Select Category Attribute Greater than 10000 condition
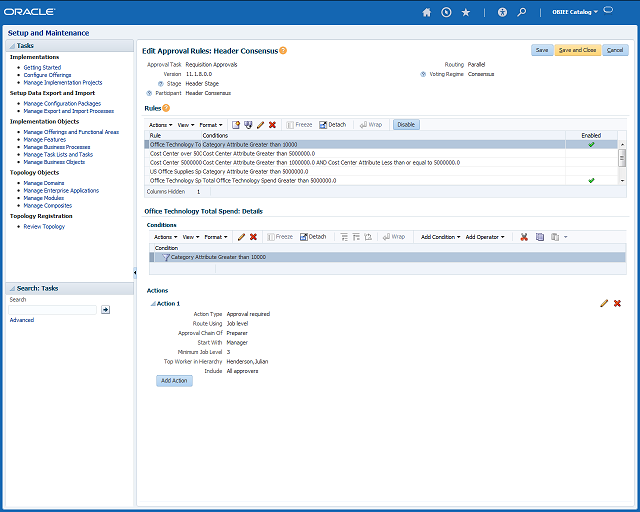The height and width of the screenshot is (512, 640). [x=387, y=257]
